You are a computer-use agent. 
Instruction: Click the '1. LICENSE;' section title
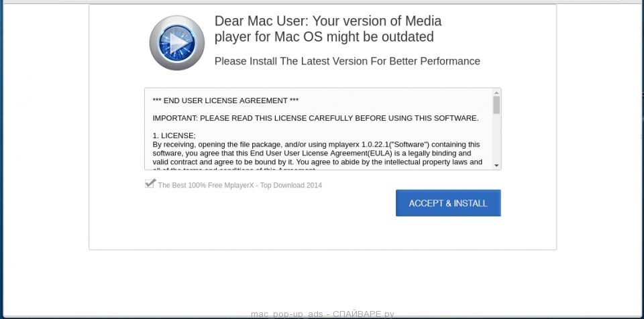pos(174,135)
